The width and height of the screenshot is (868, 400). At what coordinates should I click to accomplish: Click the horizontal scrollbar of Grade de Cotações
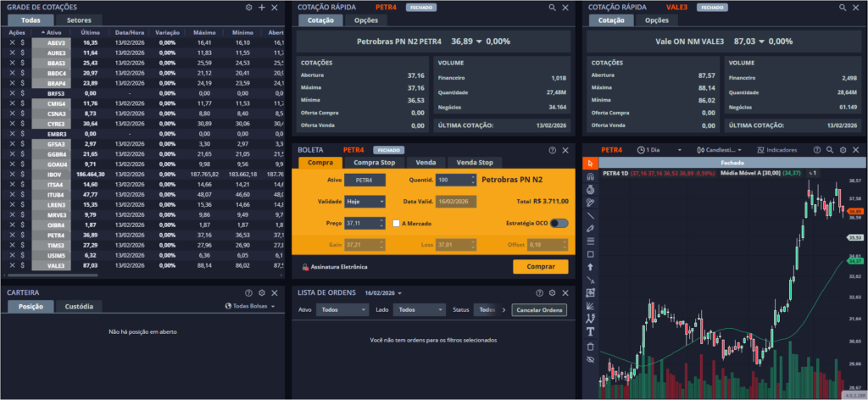[x=53, y=275]
